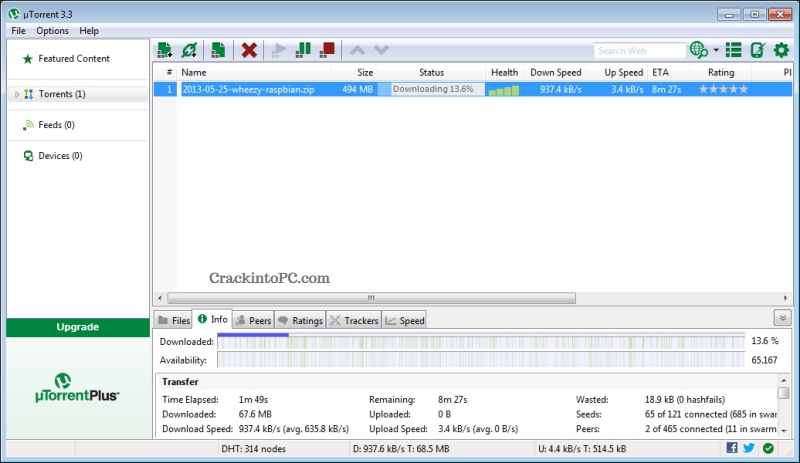
Task: Move torrent down the queue
Action: click(x=381, y=50)
